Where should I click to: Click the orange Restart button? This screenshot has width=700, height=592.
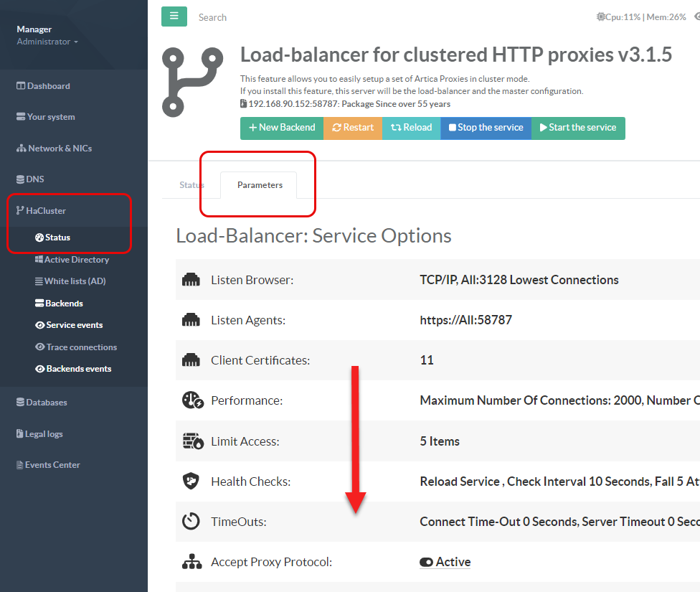coord(353,128)
